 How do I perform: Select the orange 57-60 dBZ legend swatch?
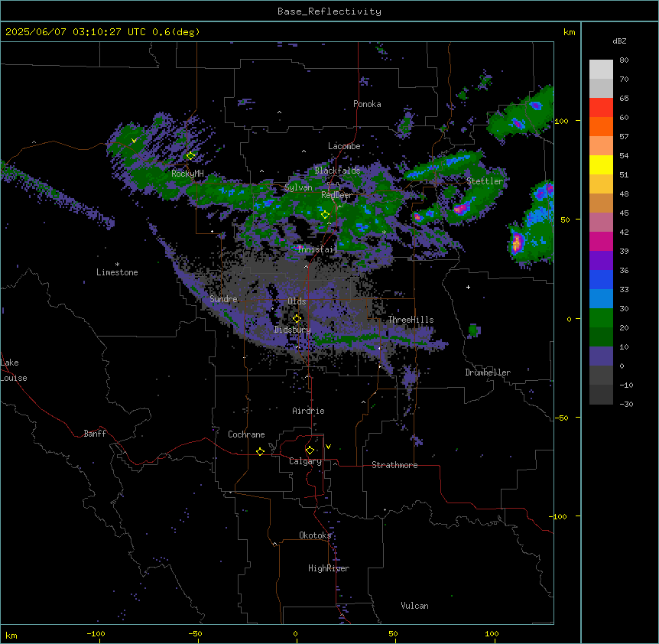601,127
